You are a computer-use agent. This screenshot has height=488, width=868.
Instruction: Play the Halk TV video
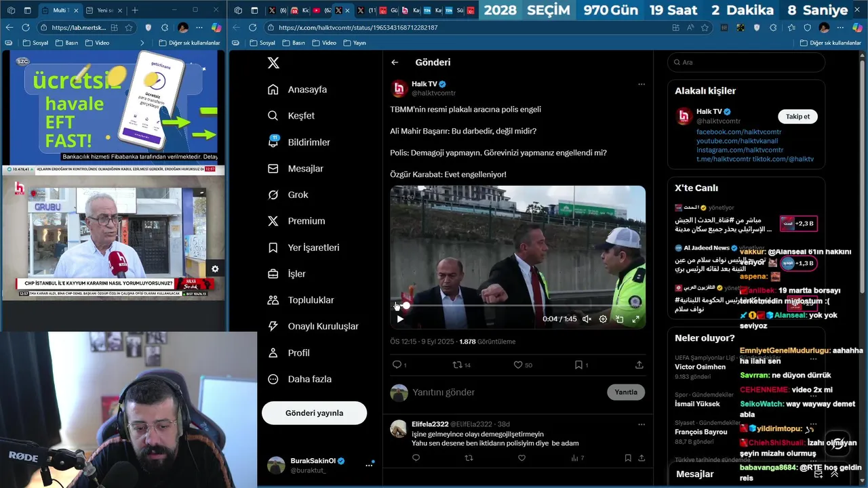(x=400, y=319)
